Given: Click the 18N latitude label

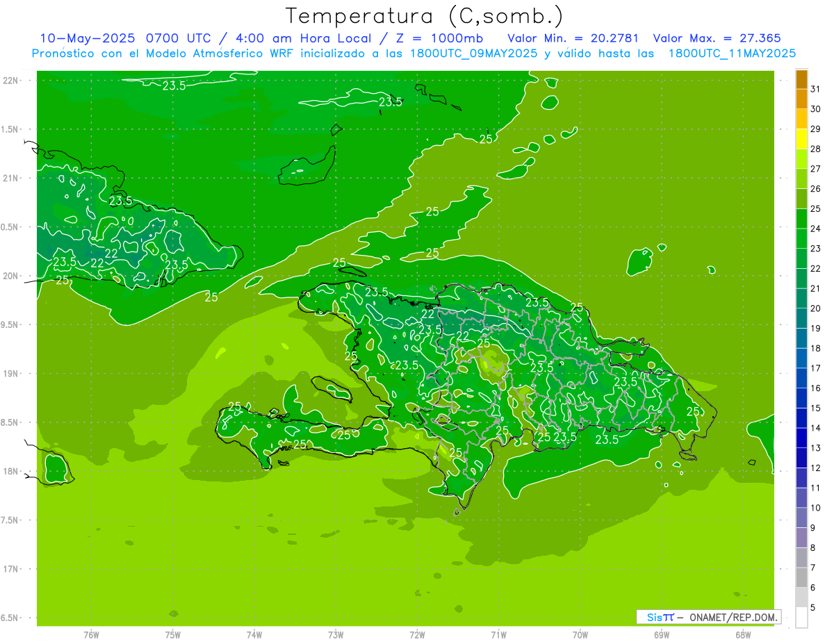Looking at the screenshot, I should (x=11, y=471).
